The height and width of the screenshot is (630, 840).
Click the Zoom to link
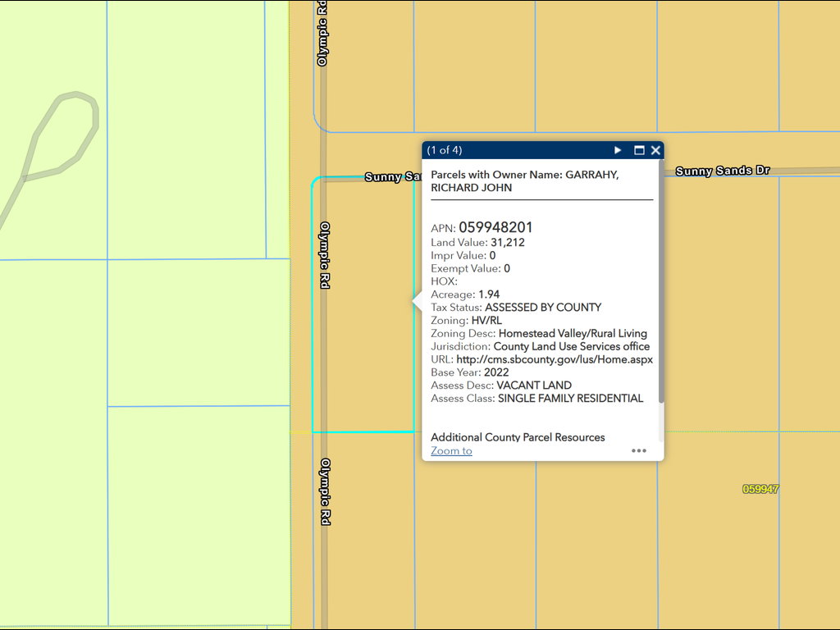tap(451, 450)
